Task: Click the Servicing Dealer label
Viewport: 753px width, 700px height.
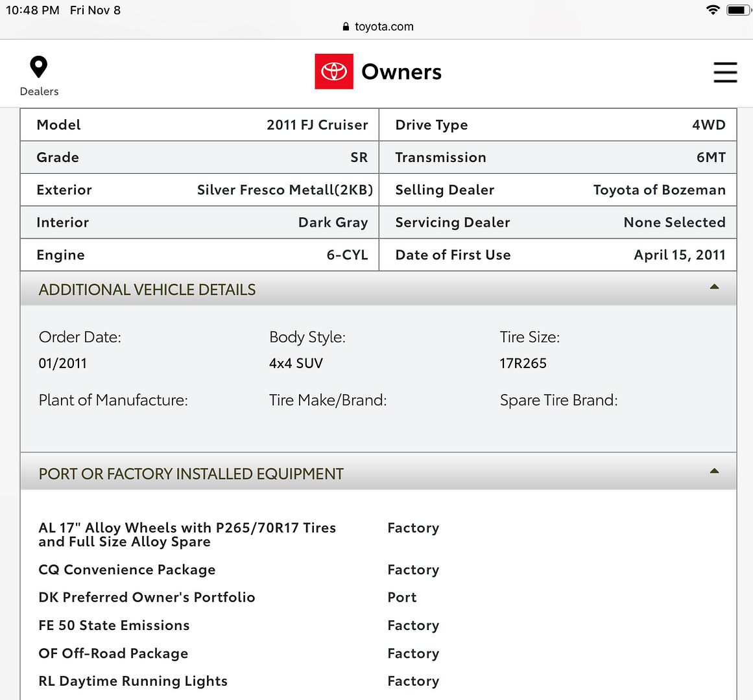Action: (x=452, y=222)
